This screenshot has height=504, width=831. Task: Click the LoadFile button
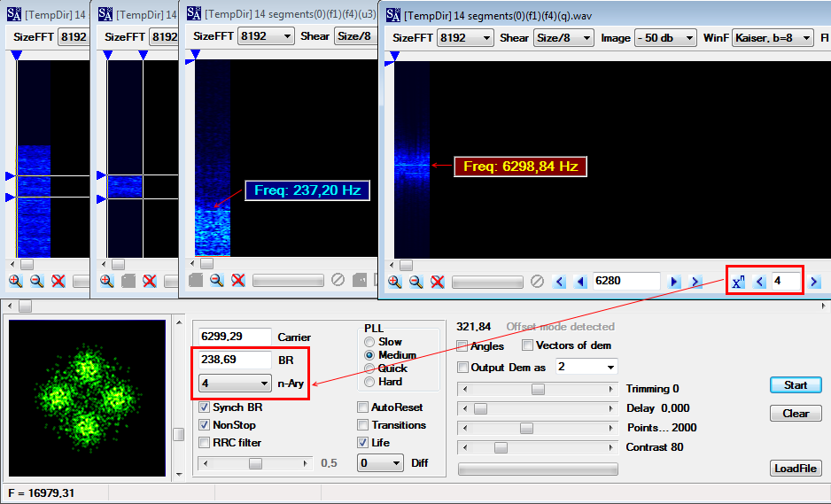795,469
